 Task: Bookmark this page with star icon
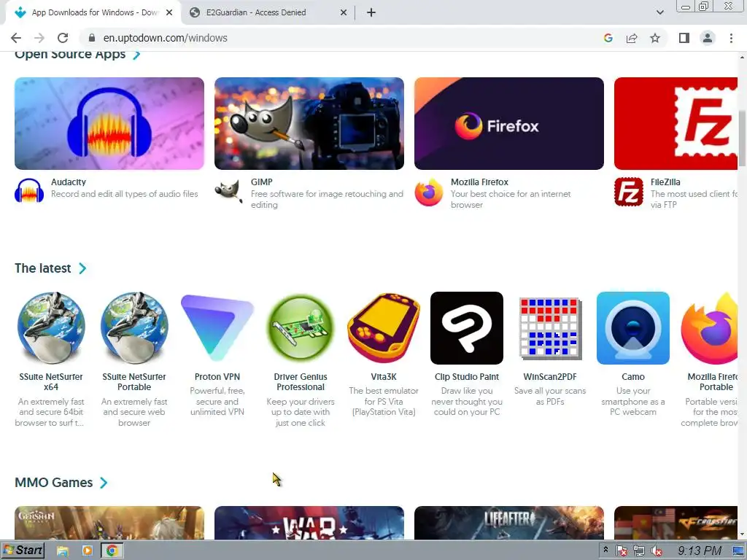click(x=655, y=38)
